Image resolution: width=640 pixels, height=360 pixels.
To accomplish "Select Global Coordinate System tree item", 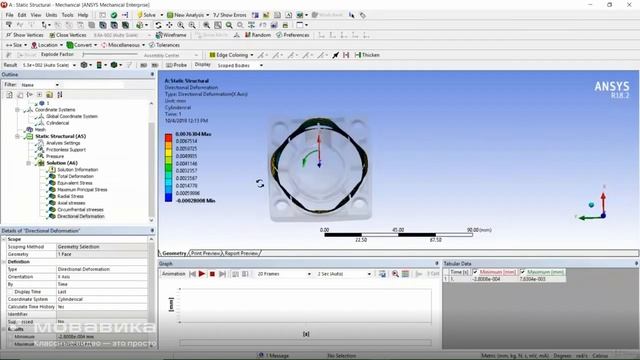I will [x=72, y=116].
